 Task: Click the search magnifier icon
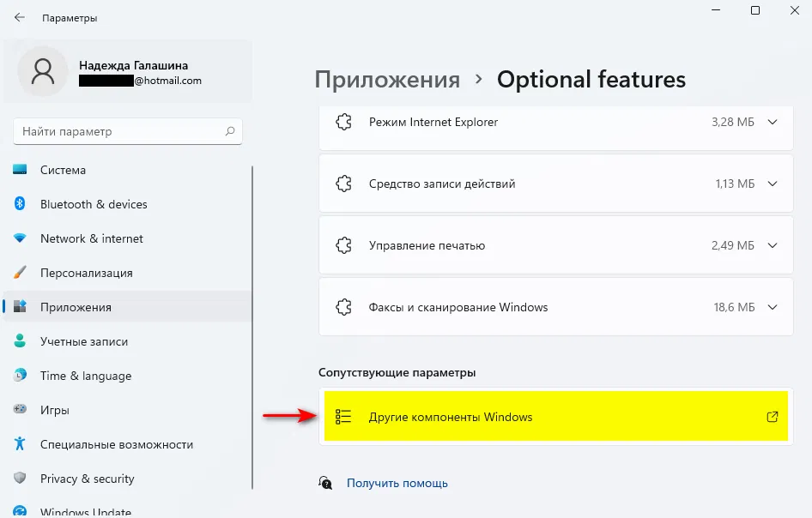point(230,131)
